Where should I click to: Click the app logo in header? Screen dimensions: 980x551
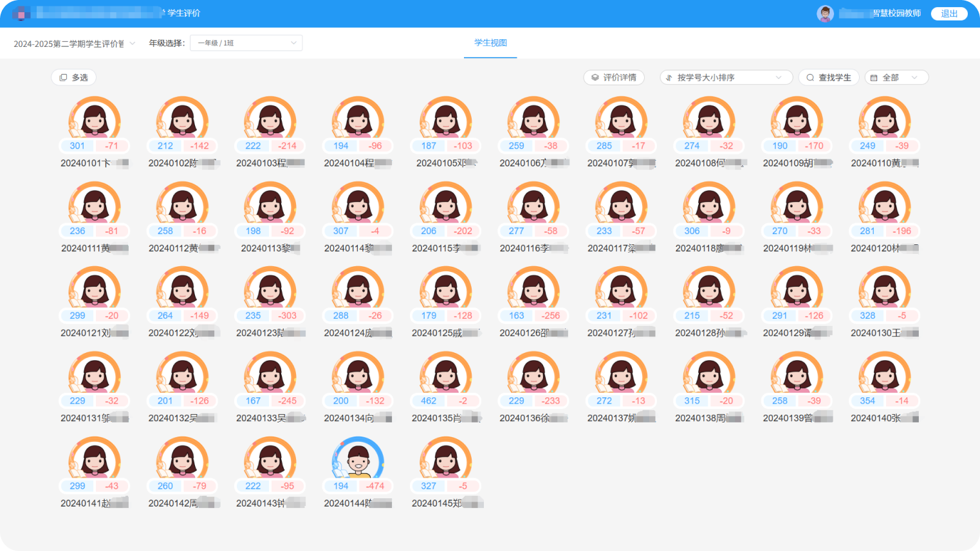tap(21, 14)
